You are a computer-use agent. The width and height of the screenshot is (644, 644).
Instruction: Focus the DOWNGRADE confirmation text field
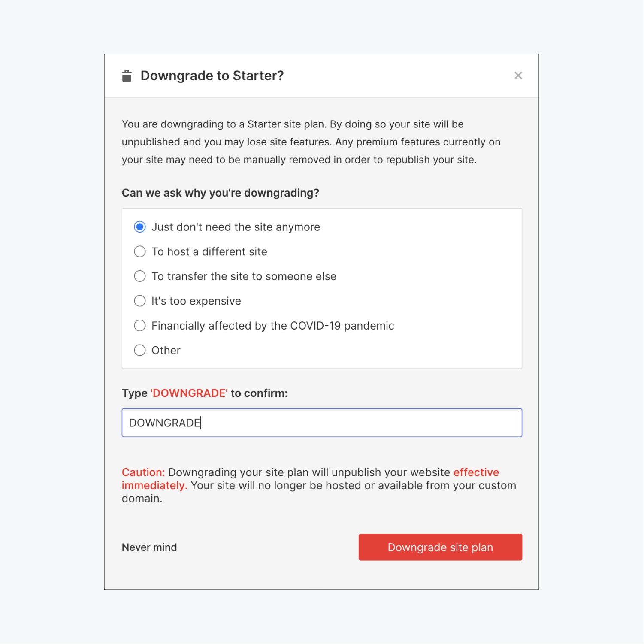click(322, 423)
